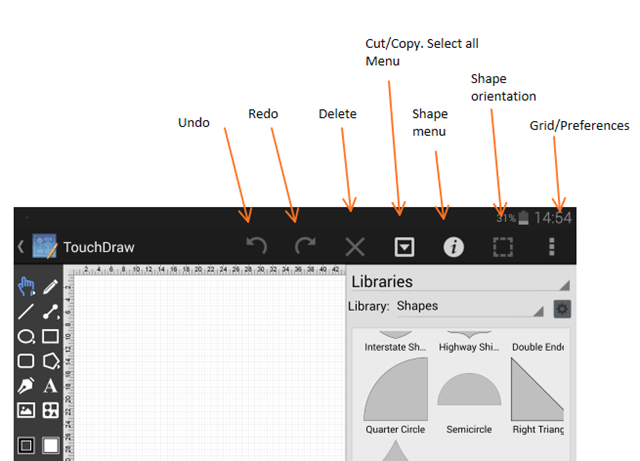
Task: Tap the back chevron beside TouchDraw
Action: 21,247
